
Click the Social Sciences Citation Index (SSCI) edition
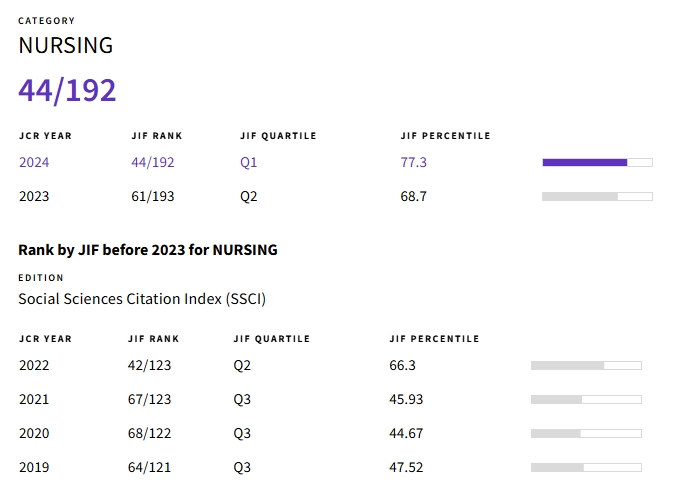pos(142,298)
